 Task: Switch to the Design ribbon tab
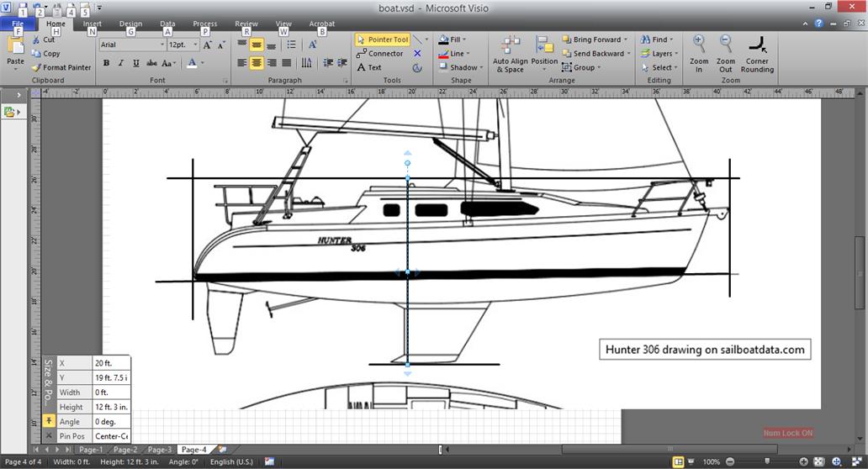tap(130, 24)
